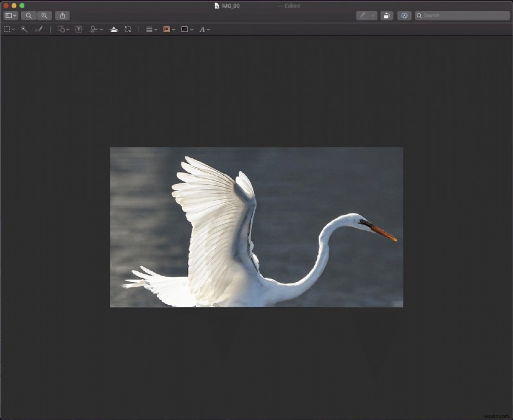Select the Instant Alpha tool
Image resolution: width=513 pixels, height=420 pixels.
(23, 29)
